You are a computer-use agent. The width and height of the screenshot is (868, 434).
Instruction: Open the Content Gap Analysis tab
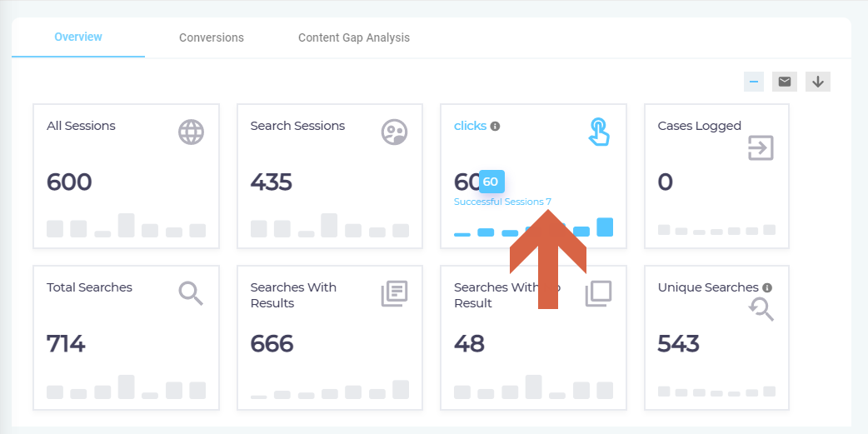(x=354, y=37)
